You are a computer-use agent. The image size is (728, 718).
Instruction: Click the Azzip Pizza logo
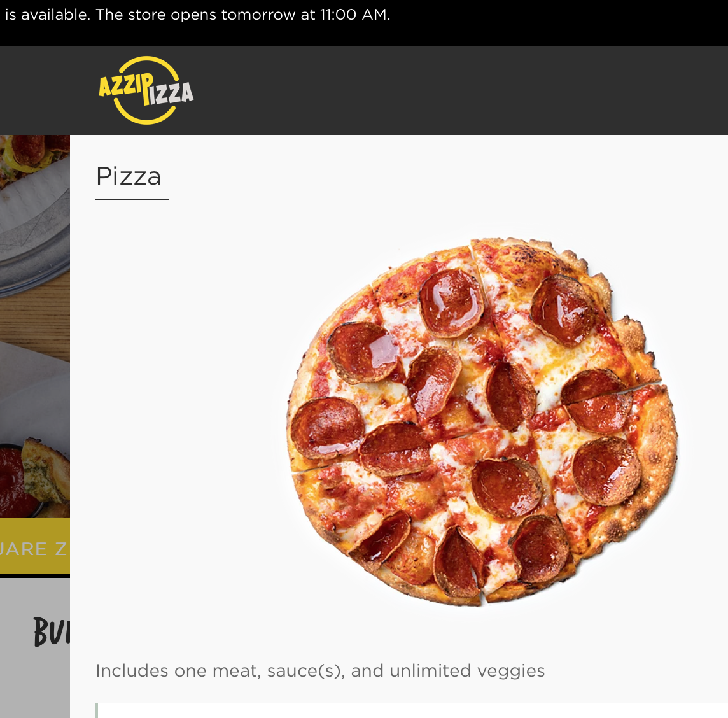tap(146, 90)
